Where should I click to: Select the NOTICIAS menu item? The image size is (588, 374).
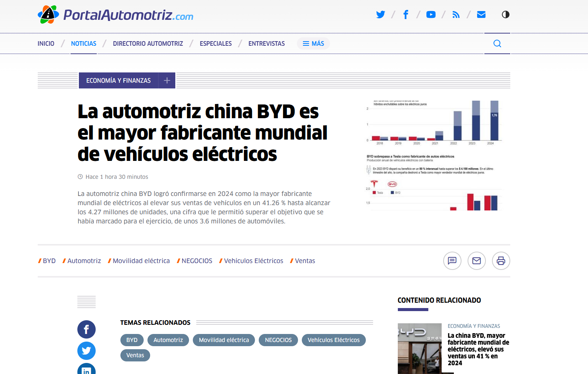pyautogui.click(x=84, y=43)
